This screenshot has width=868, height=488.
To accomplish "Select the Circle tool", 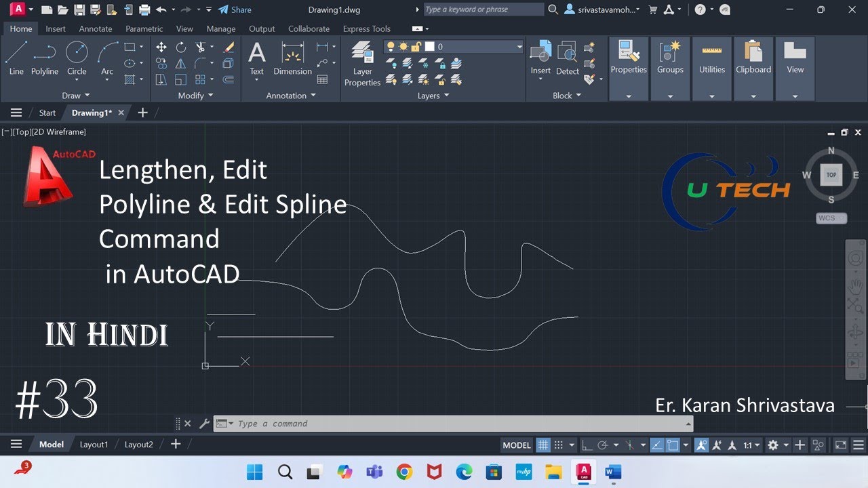I will [77, 58].
